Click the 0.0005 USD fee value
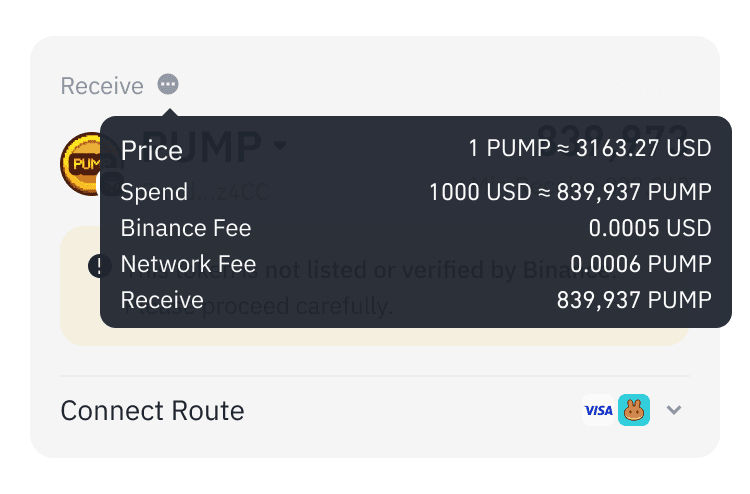Viewport: 750px width, 494px height. (x=650, y=228)
